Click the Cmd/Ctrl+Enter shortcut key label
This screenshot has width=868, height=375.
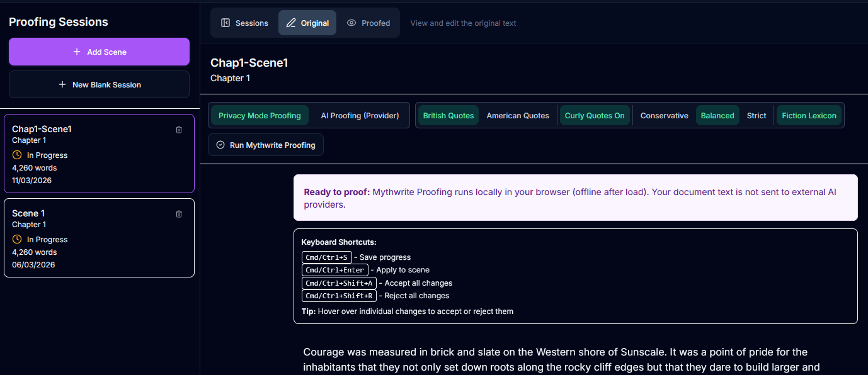pyautogui.click(x=335, y=270)
